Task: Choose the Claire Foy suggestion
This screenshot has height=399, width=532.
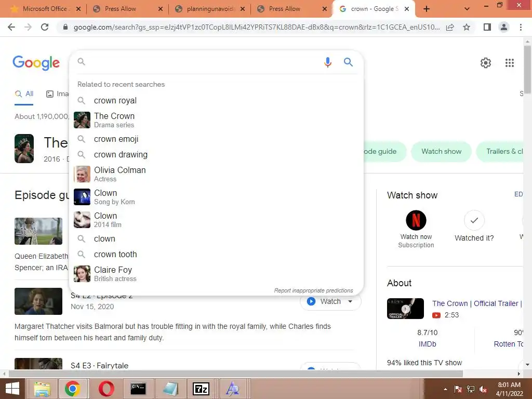Action: pyautogui.click(x=217, y=274)
